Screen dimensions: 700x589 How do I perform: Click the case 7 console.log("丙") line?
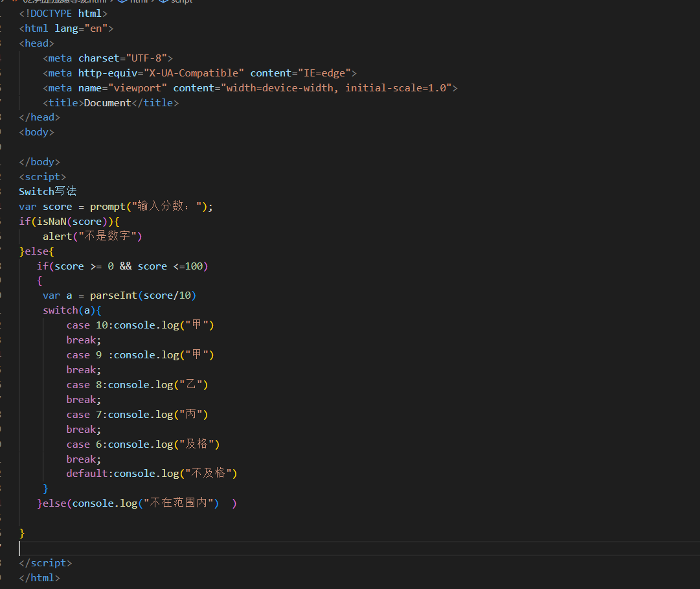(x=137, y=415)
